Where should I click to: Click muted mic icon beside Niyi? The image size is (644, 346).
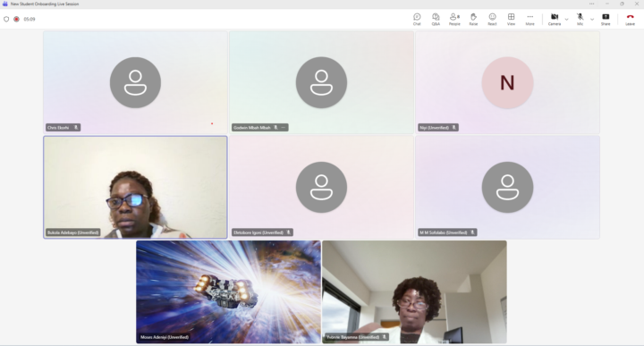453,128
